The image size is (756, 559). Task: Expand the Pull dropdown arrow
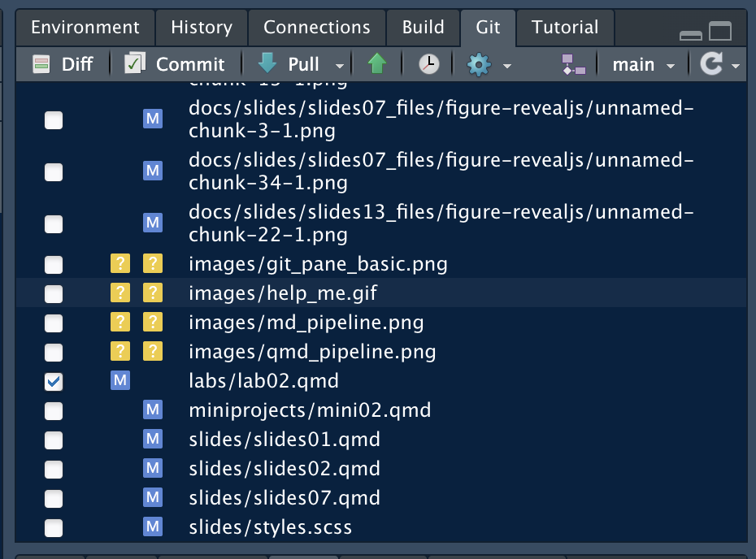340,65
